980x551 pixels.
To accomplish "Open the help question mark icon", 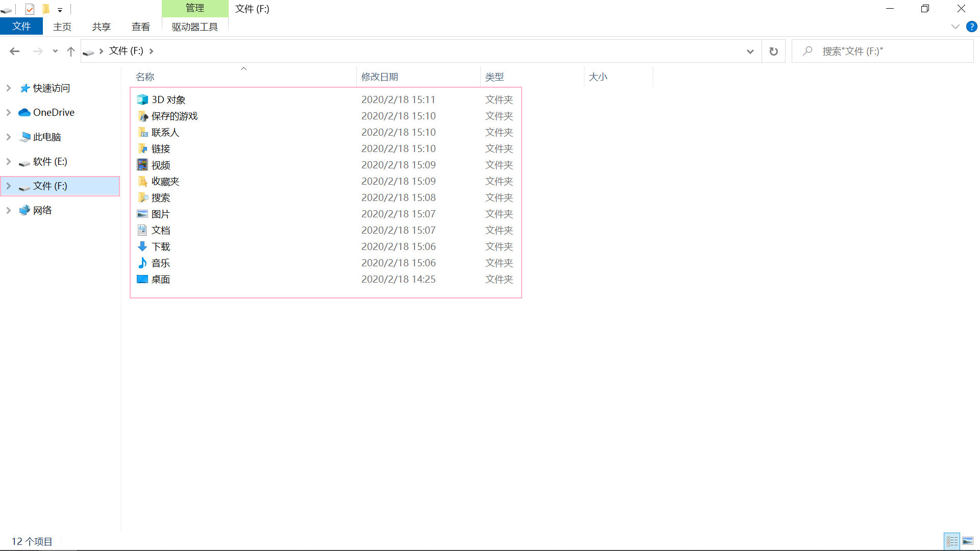I will click(x=971, y=27).
